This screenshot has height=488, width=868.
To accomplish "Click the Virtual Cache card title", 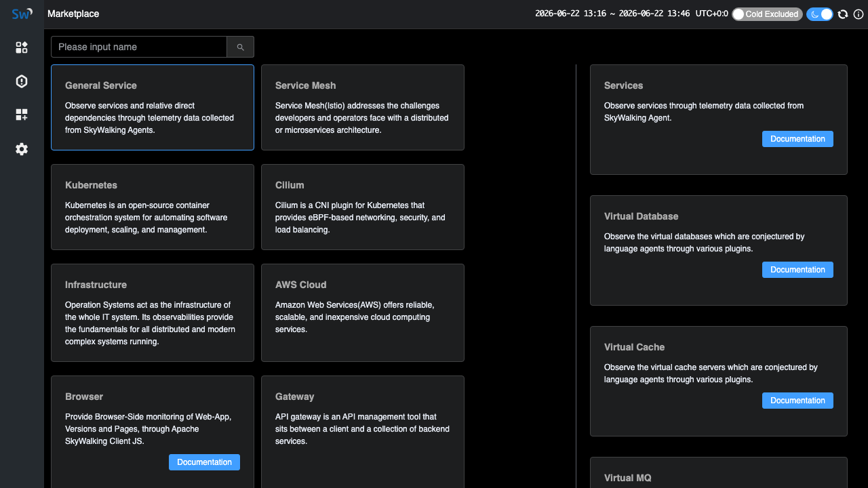I will [634, 347].
